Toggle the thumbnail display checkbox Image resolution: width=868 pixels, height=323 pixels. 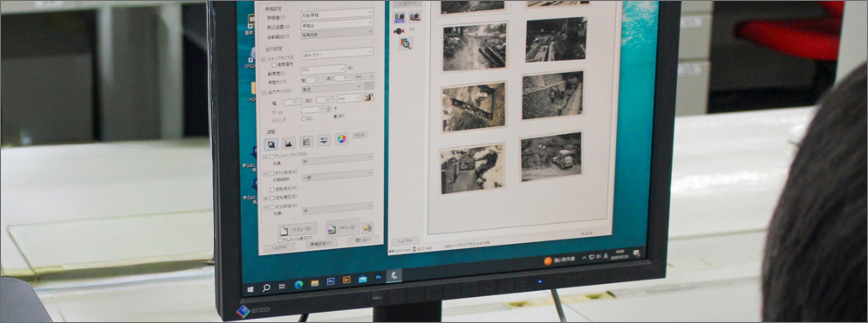280,240
